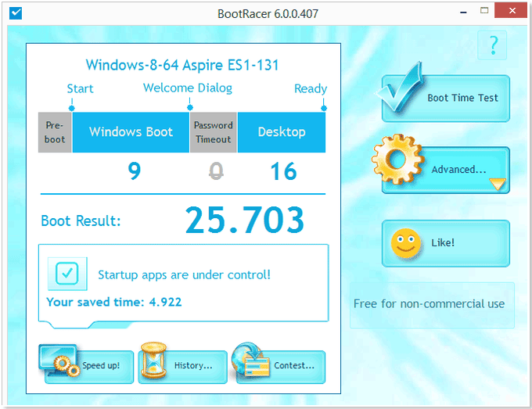Viewport: 532px width, 409px height.
Task: Click the yellow smiley face icon
Action: 406,243
